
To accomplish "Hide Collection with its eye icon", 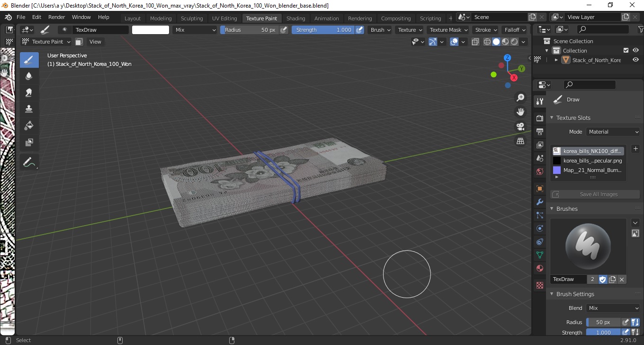I will [636, 51].
